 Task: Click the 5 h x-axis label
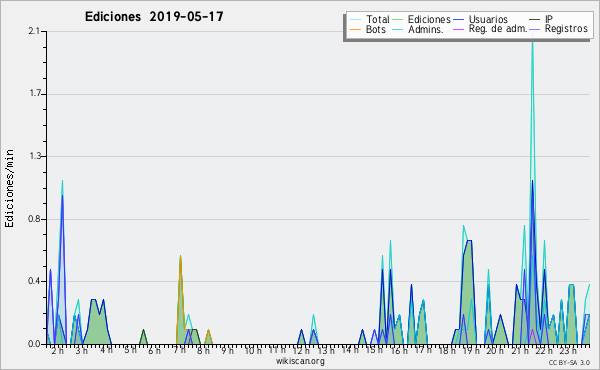130,350
